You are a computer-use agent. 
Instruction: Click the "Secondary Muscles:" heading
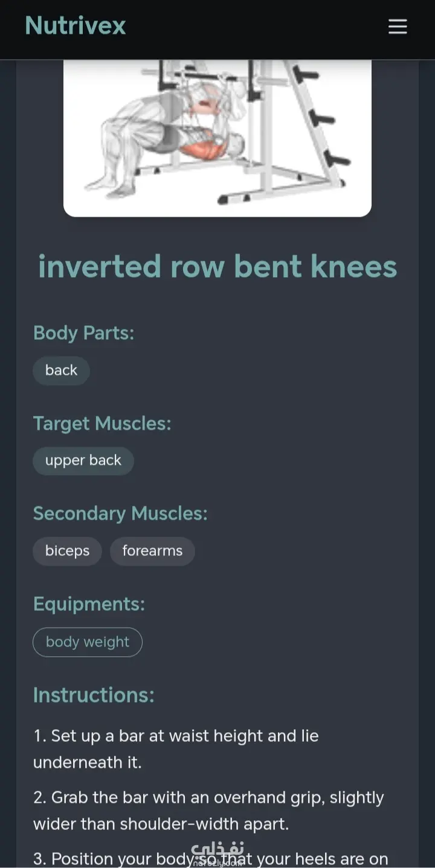[120, 514]
